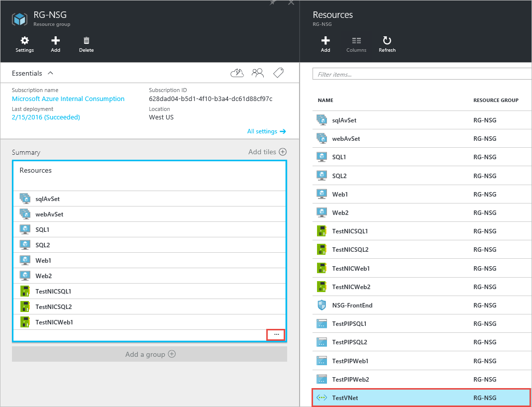Image resolution: width=532 pixels, height=407 pixels.
Task: Click the Filter items input field
Action: point(422,74)
